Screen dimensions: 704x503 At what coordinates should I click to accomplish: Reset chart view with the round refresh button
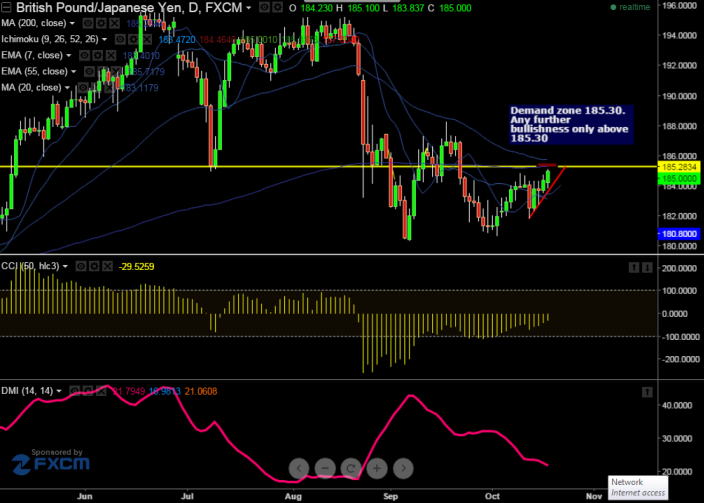[x=351, y=468]
